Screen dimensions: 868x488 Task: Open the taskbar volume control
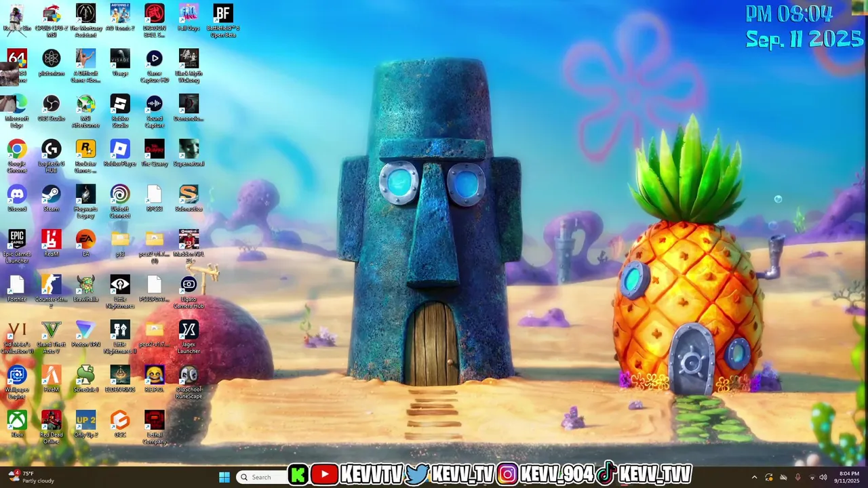(823, 477)
